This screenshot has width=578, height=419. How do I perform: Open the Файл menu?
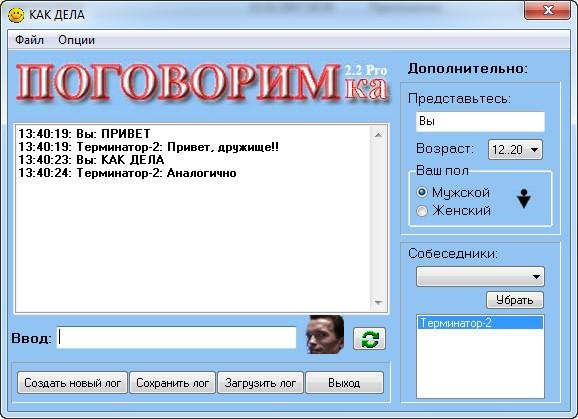click(x=29, y=40)
